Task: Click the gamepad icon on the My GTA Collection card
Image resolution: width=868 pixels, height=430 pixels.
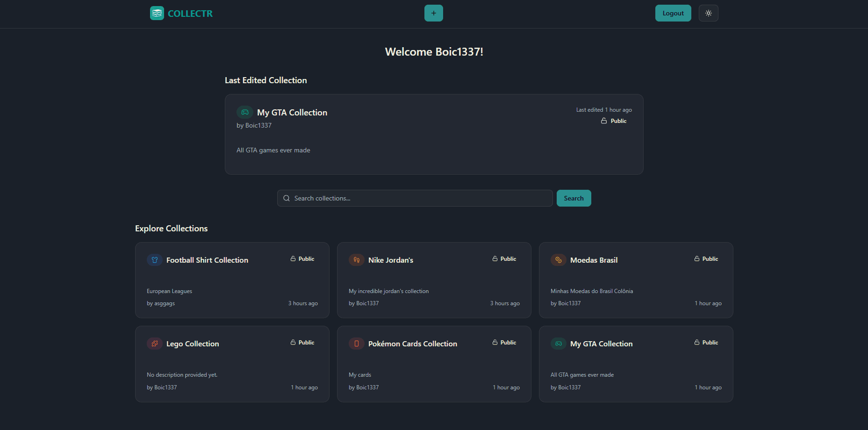Action: click(x=559, y=344)
